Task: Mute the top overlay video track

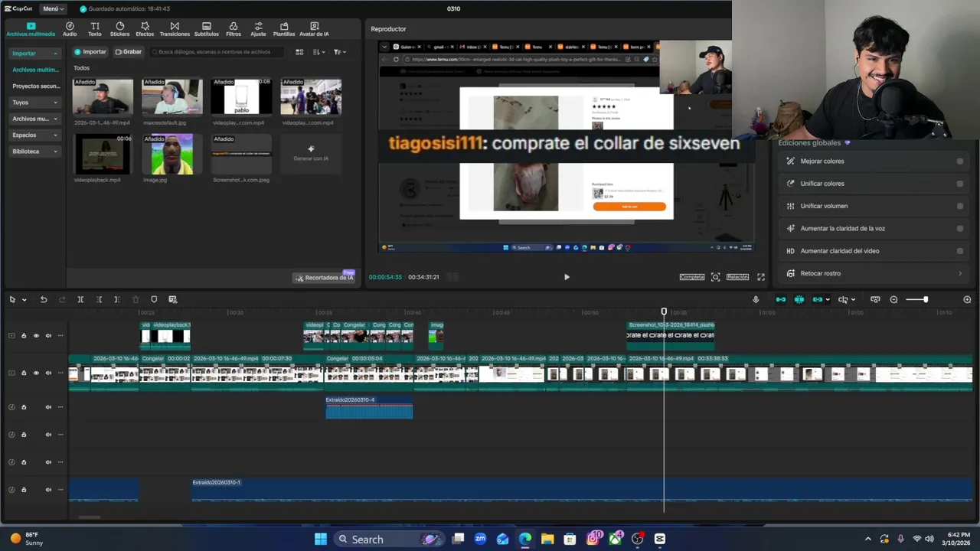Action: tap(48, 336)
